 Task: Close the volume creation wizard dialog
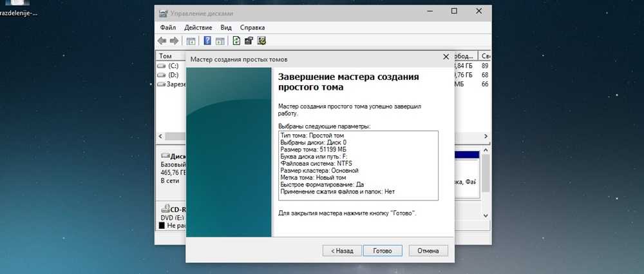[446, 58]
